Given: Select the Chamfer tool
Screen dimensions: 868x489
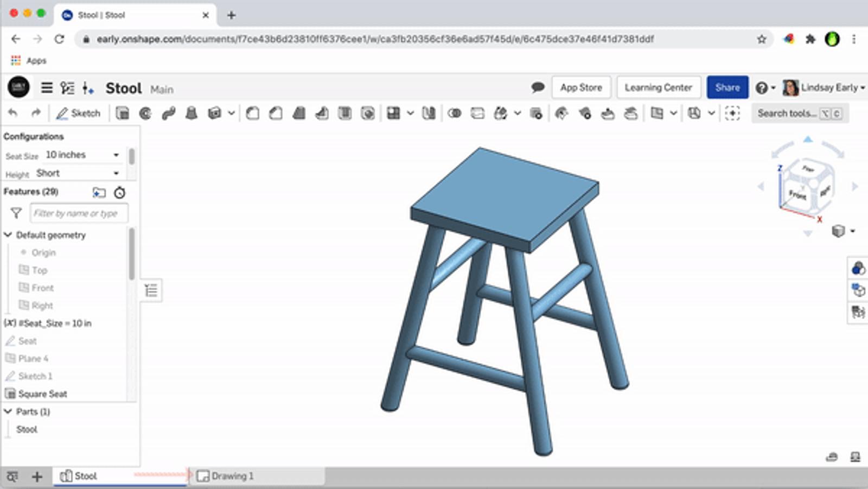Looking at the screenshot, I should coord(276,113).
